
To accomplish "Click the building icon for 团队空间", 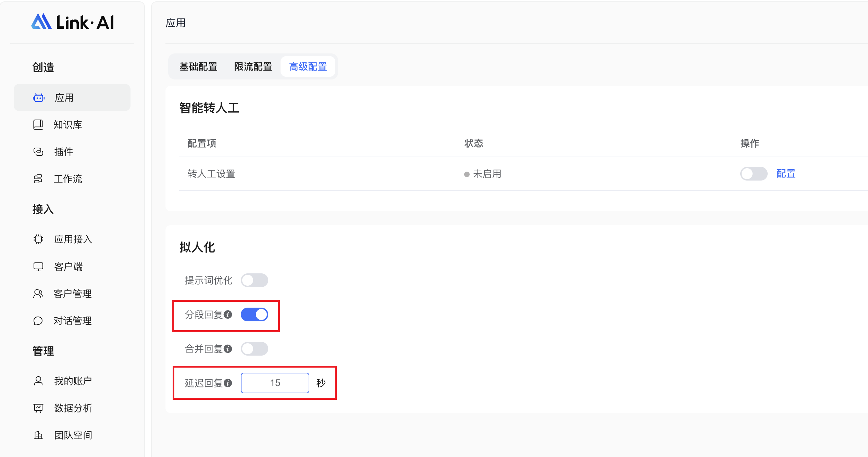I will 38,435.
